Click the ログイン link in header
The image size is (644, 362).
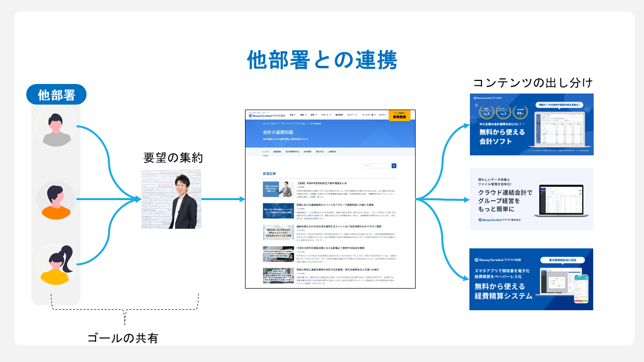coord(382,115)
